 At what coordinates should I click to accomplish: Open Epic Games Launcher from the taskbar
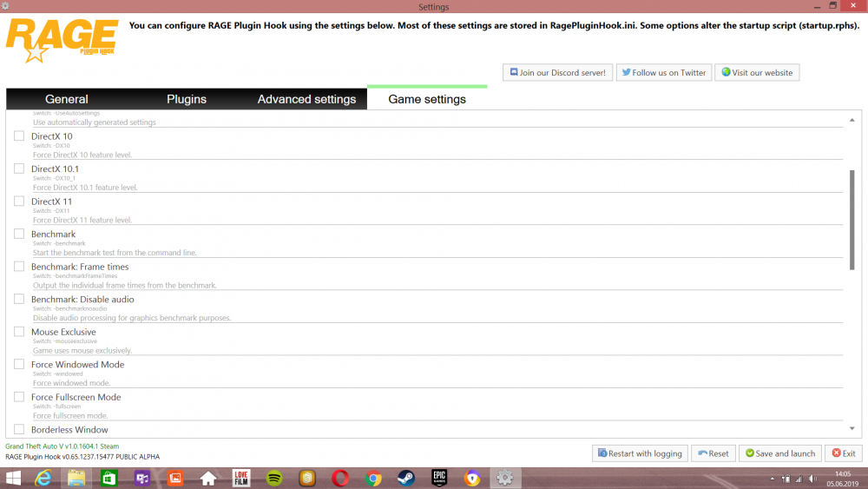pyautogui.click(x=439, y=478)
